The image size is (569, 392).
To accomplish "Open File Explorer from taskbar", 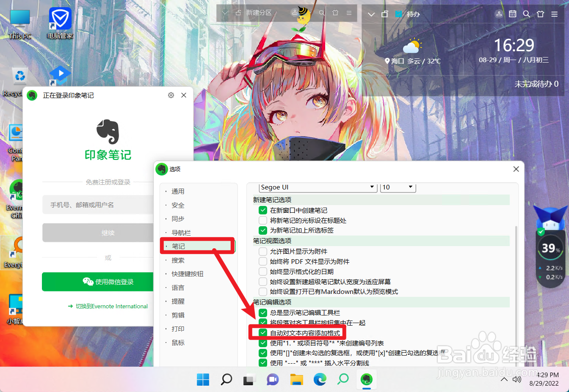I will point(296,379).
